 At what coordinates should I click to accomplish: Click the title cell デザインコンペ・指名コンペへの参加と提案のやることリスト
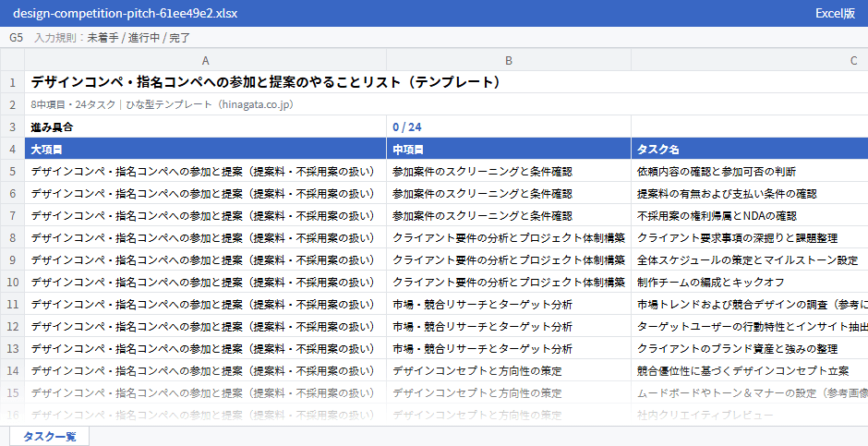tap(446, 82)
